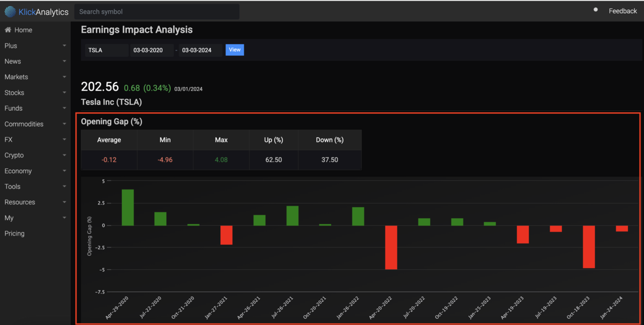Click the TSLA ticker input

pyautogui.click(x=107, y=50)
